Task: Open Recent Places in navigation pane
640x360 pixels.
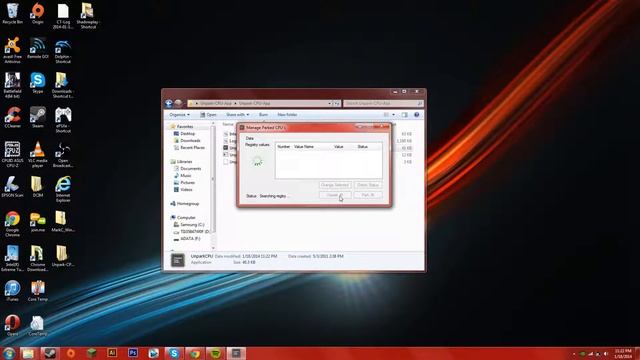Action: pyautogui.click(x=192, y=147)
